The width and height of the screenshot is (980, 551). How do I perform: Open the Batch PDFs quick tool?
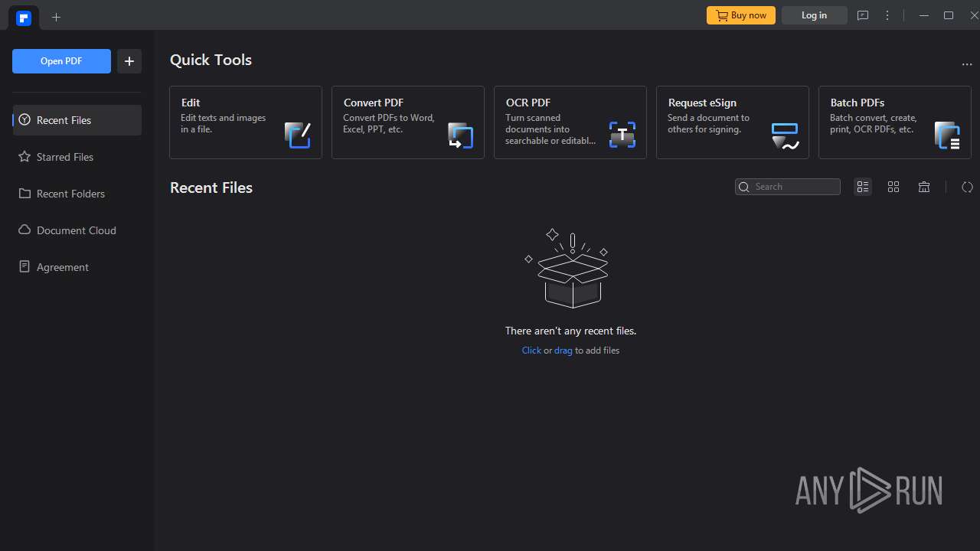895,122
